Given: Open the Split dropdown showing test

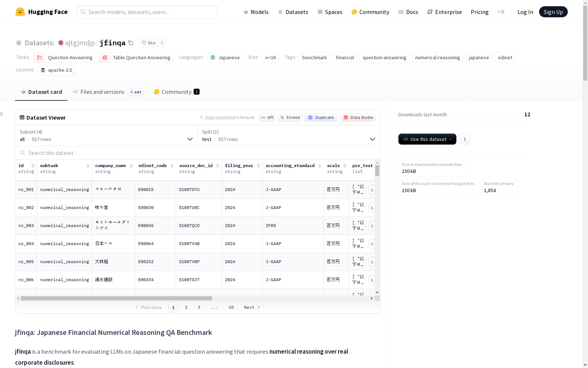Looking at the screenshot, I should click(x=289, y=135).
